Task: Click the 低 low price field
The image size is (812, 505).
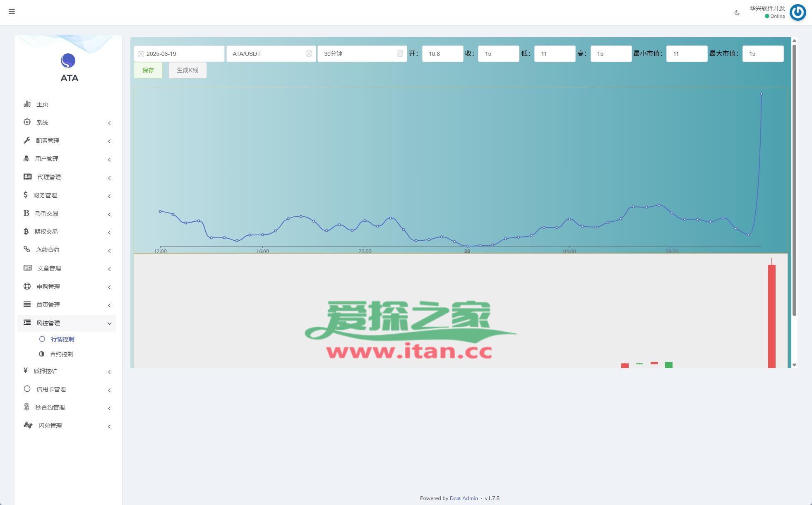Action: [555, 54]
